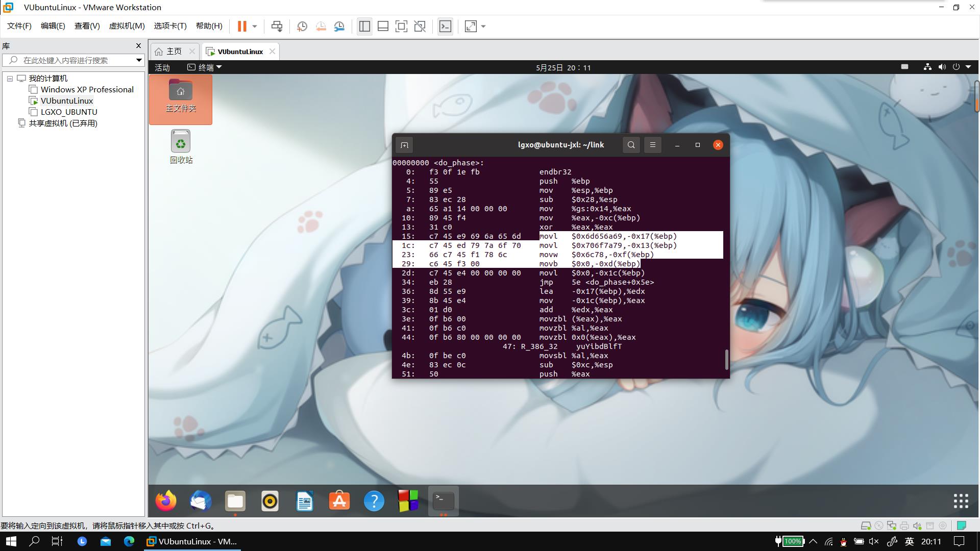This screenshot has width=980, height=551.
Task: Click the VMware window vertical scrollbar
Action: (977, 96)
